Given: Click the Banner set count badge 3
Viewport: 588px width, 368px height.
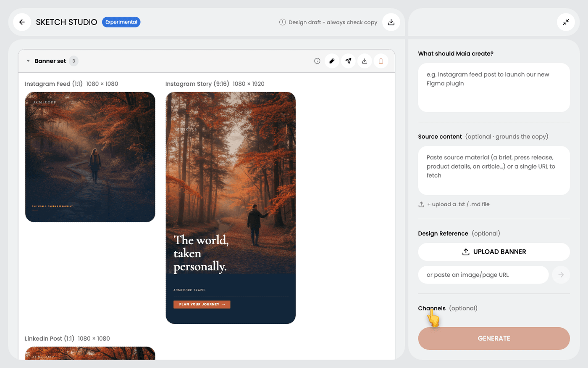Looking at the screenshot, I should click(73, 61).
